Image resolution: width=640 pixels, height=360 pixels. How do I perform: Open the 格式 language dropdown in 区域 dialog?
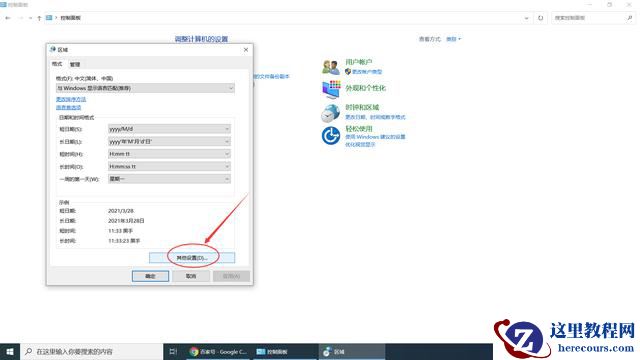coord(145,88)
